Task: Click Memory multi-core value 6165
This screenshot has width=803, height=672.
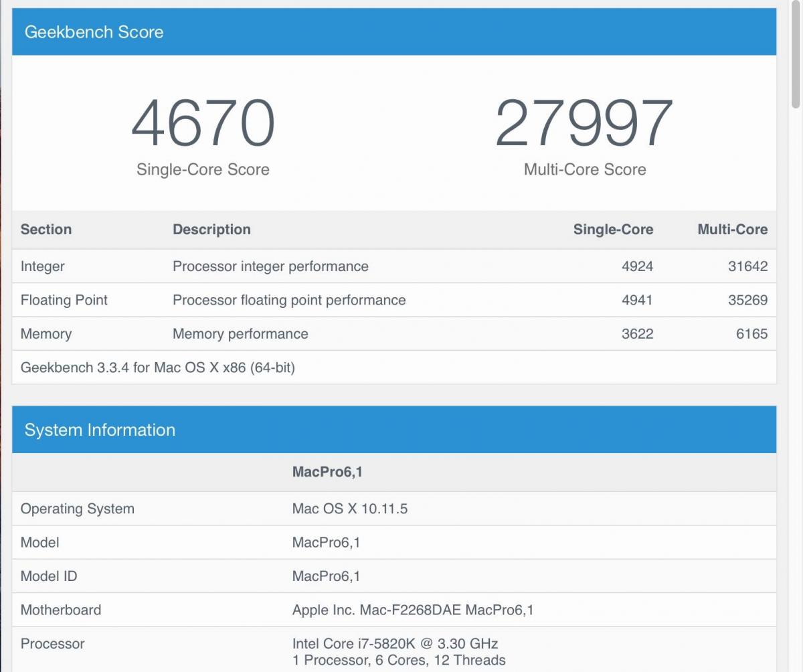Action: pyautogui.click(x=751, y=334)
